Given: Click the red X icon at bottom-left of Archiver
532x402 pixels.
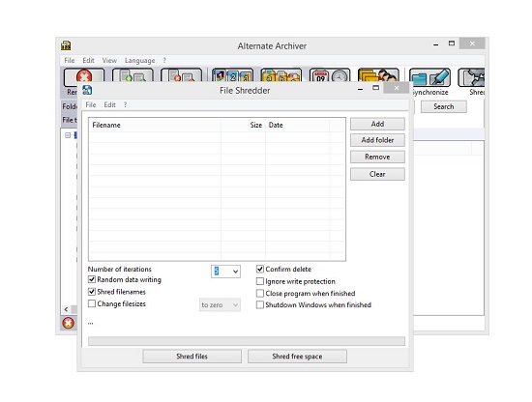Looking at the screenshot, I should coord(69,323).
